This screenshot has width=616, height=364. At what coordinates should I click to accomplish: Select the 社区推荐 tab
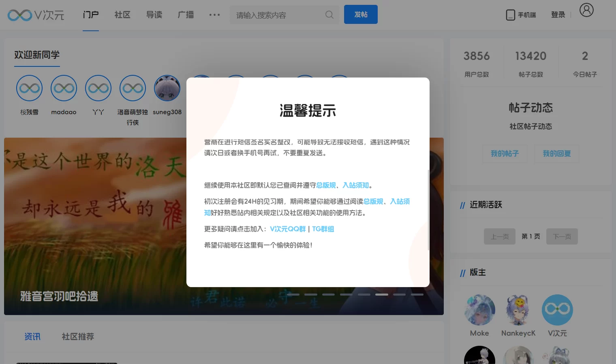point(77,336)
